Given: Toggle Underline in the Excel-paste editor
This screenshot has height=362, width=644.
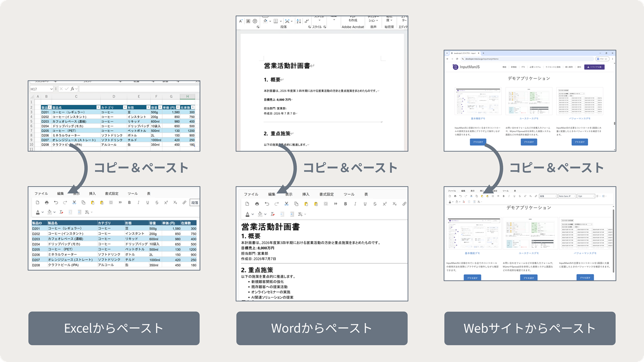Looking at the screenshot, I should coord(148,203).
